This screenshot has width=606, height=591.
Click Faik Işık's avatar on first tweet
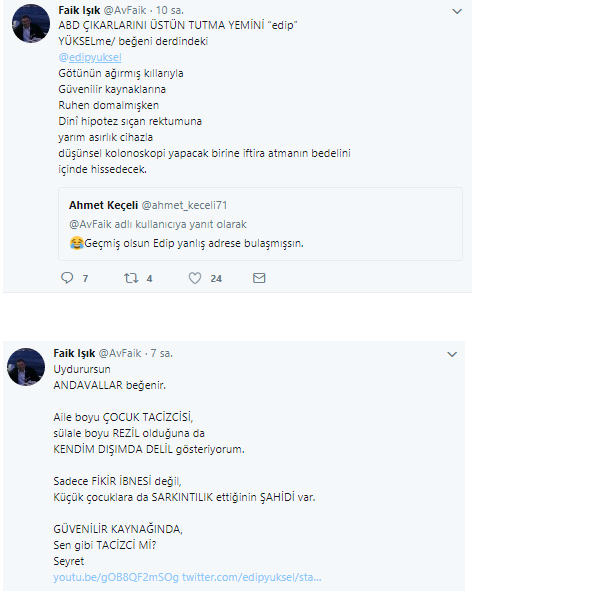[32, 26]
